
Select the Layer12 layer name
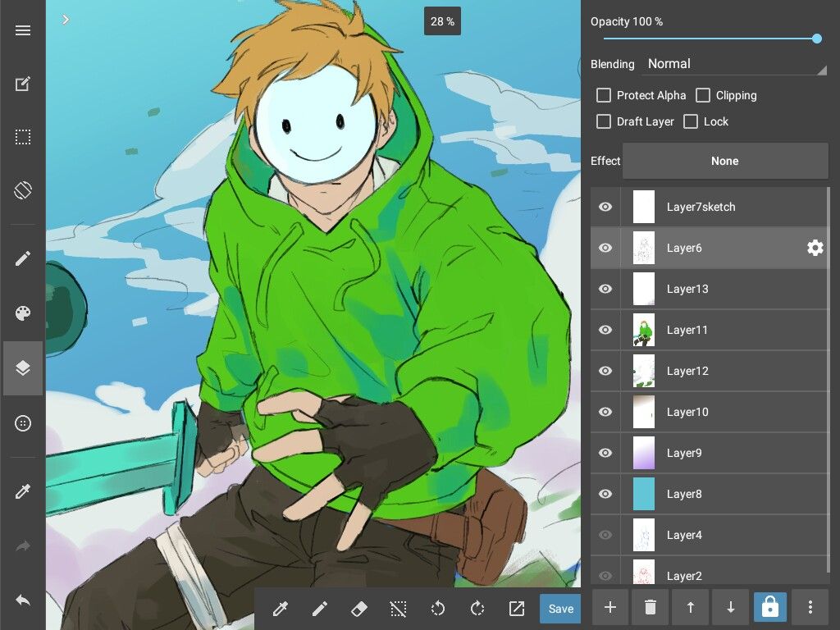coord(687,371)
